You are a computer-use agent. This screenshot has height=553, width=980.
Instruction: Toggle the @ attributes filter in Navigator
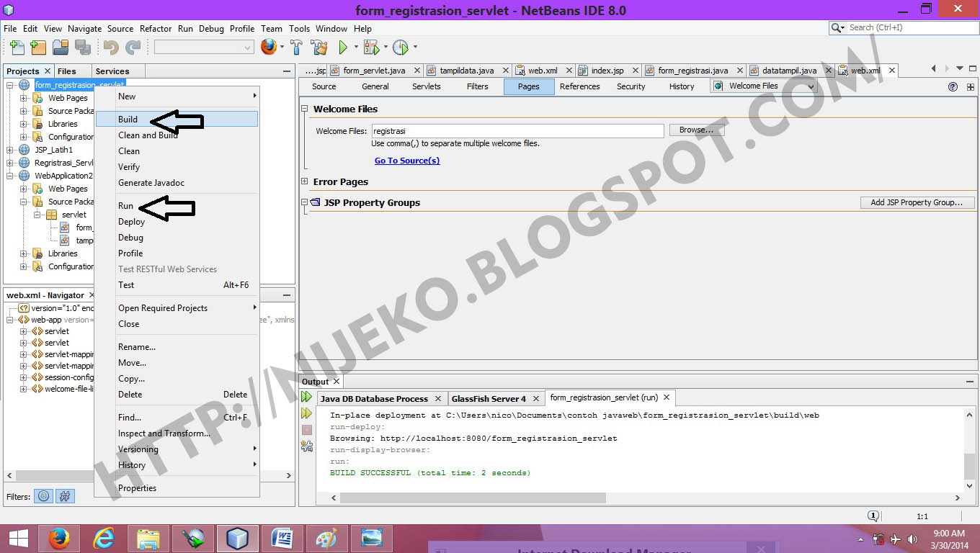[x=43, y=495]
